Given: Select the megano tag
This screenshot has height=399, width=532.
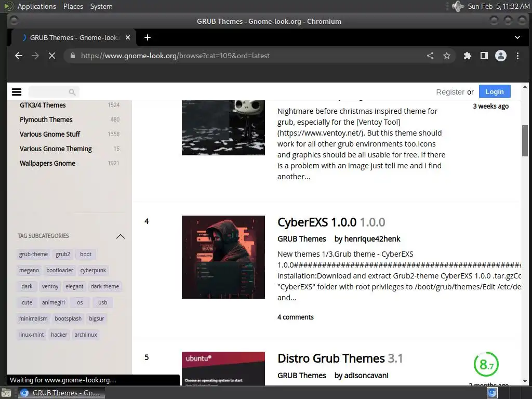Looking at the screenshot, I should (x=29, y=270).
